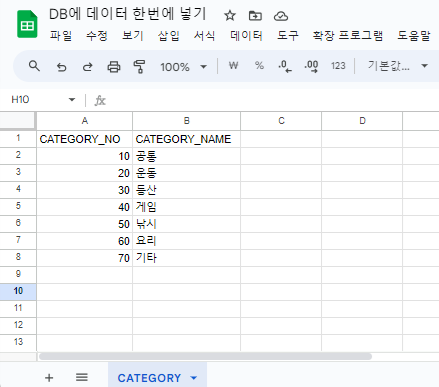
Task: Select the cell containing 20
Action: [x=85, y=173]
